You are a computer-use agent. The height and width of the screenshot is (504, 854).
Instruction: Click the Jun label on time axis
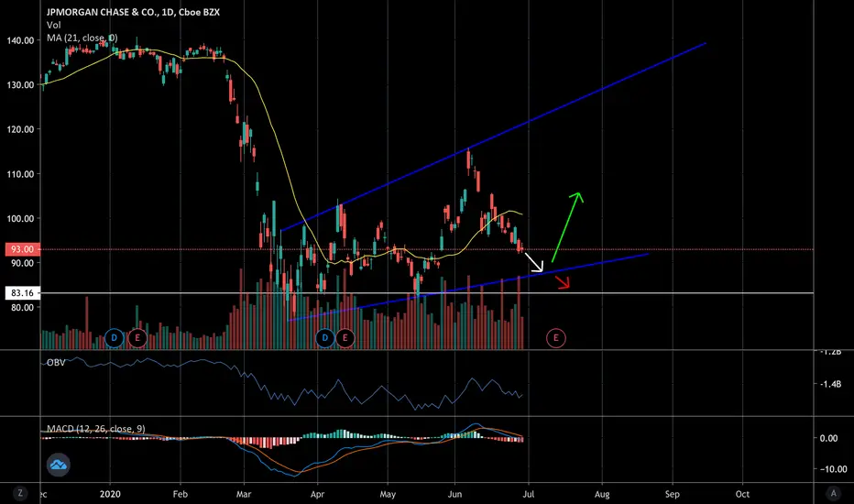(454, 494)
